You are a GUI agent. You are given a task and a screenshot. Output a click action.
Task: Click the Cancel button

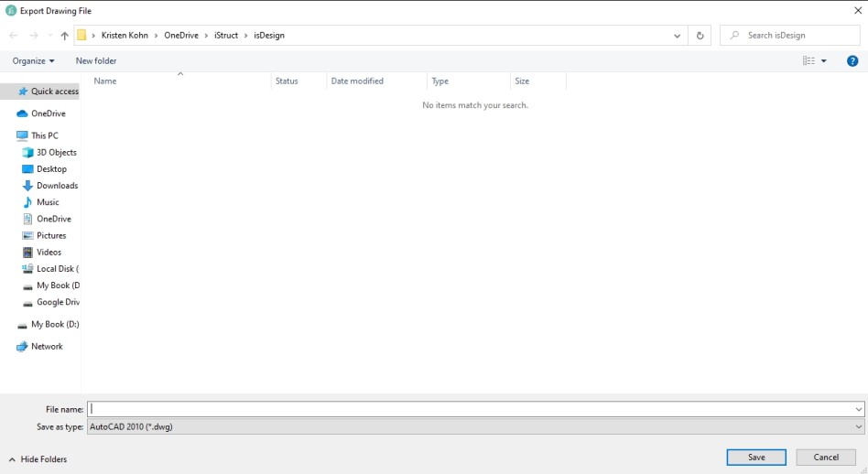(x=826, y=458)
